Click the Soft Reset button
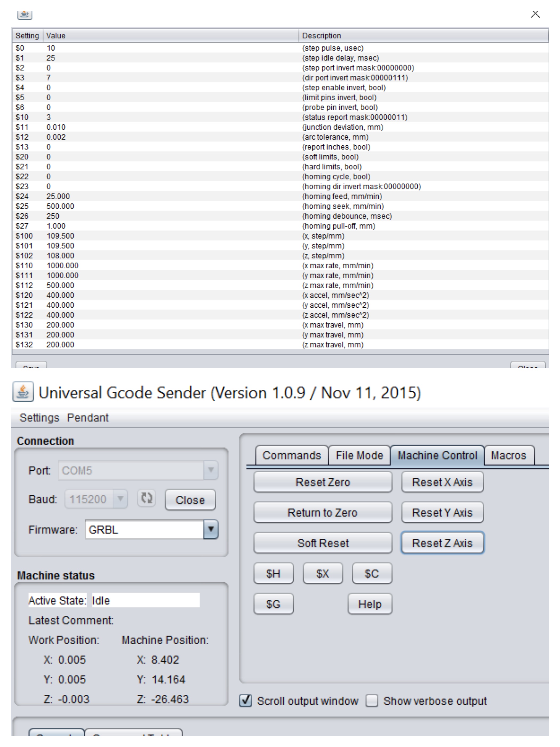Screen dimensions: 560x747 pyautogui.click(x=323, y=543)
